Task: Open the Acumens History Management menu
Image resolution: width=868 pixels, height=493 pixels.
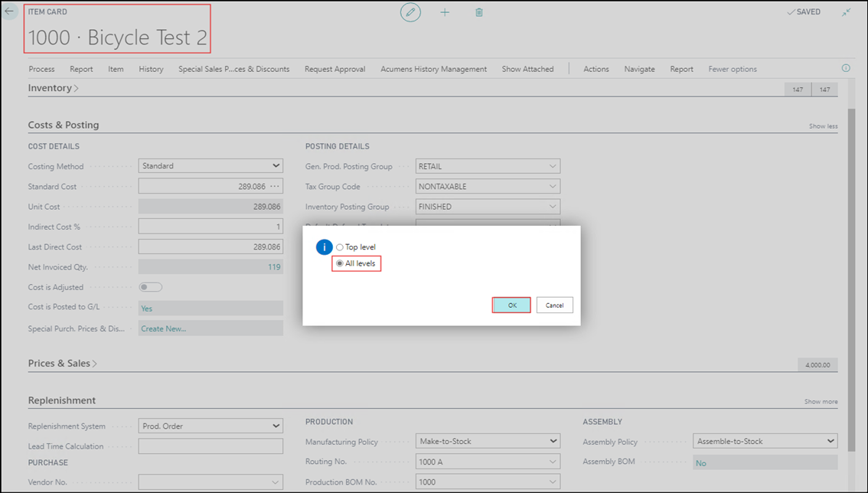Action: [433, 69]
